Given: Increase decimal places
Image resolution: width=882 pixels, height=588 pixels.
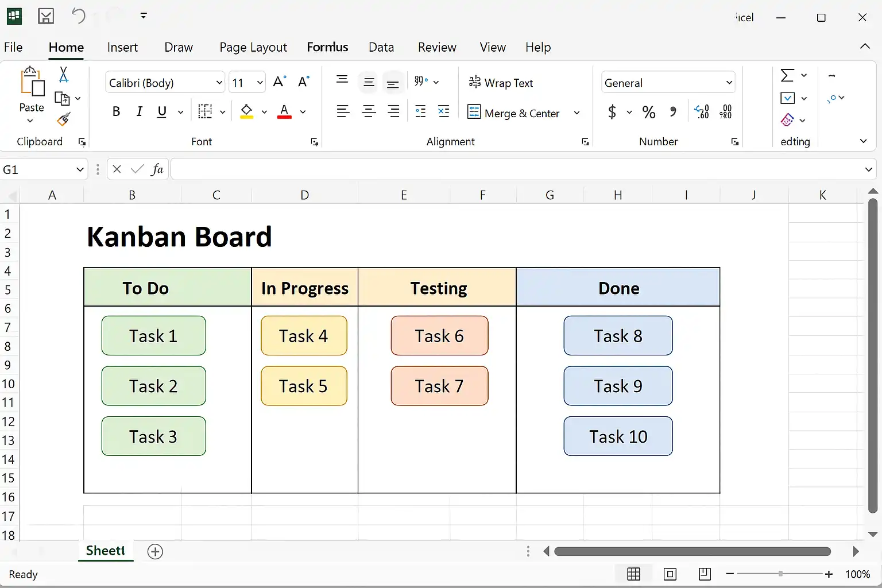Looking at the screenshot, I should tap(702, 111).
